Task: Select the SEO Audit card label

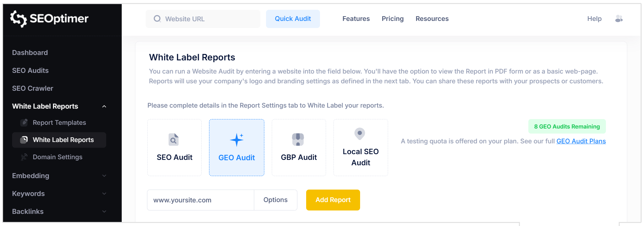Action: coord(174,157)
